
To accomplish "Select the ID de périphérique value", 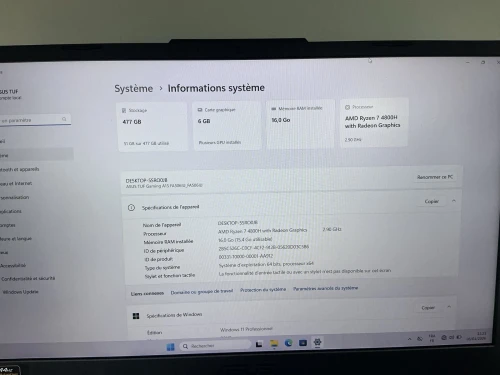I will (x=264, y=248).
